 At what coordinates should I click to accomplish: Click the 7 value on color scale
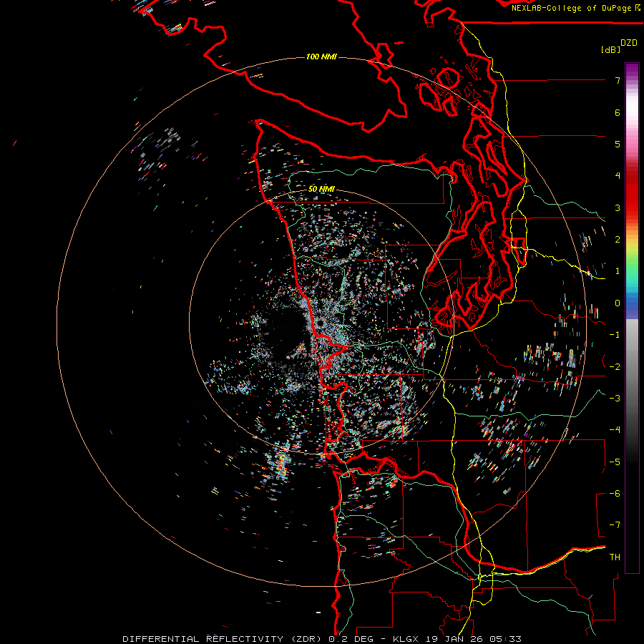pyautogui.click(x=618, y=80)
